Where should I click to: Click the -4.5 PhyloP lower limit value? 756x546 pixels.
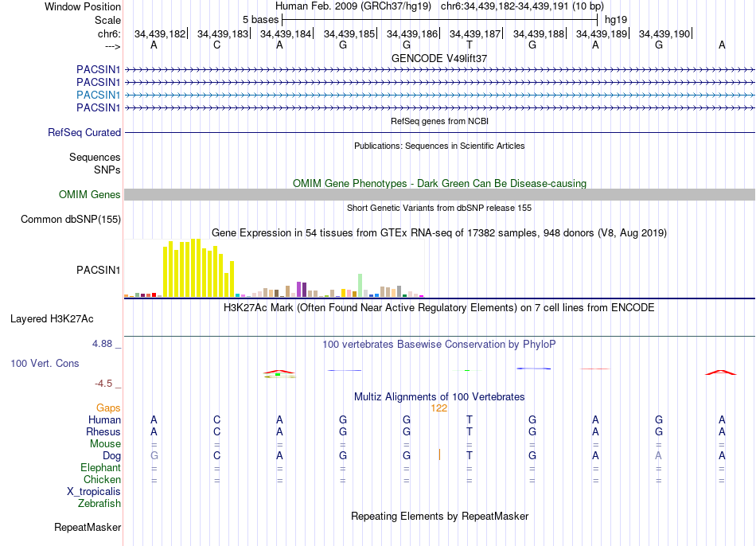tap(103, 384)
